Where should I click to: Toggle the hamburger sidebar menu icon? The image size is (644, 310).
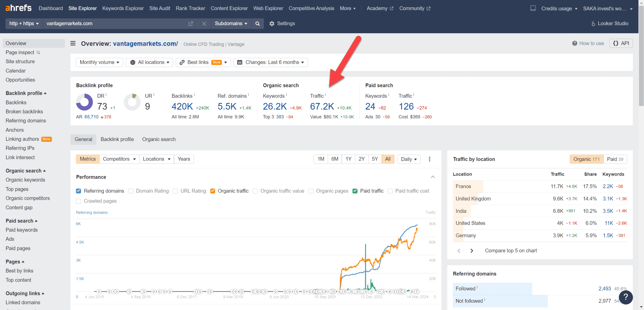[73, 43]
